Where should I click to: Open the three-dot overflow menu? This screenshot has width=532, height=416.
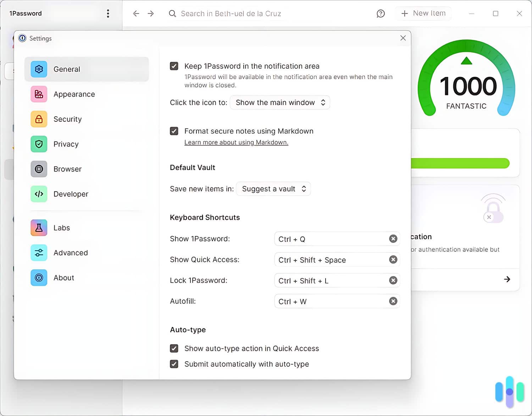click(108, 13)
